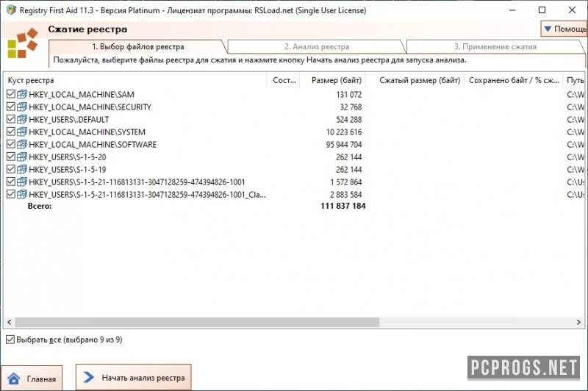Select the HKEY_LOCAL_MACHINE\SOFTWARE row text
588x391 pixels.
tap(93, 144)
